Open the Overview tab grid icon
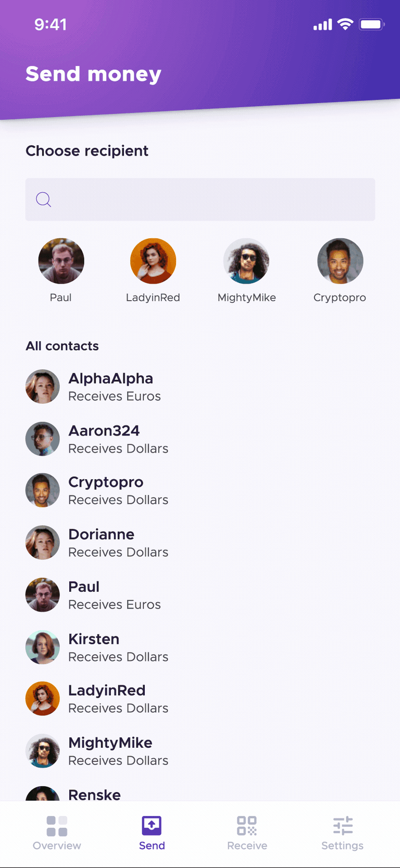This screenshot has height=868, width=400. pyautogui.click(x=57, y=826)
